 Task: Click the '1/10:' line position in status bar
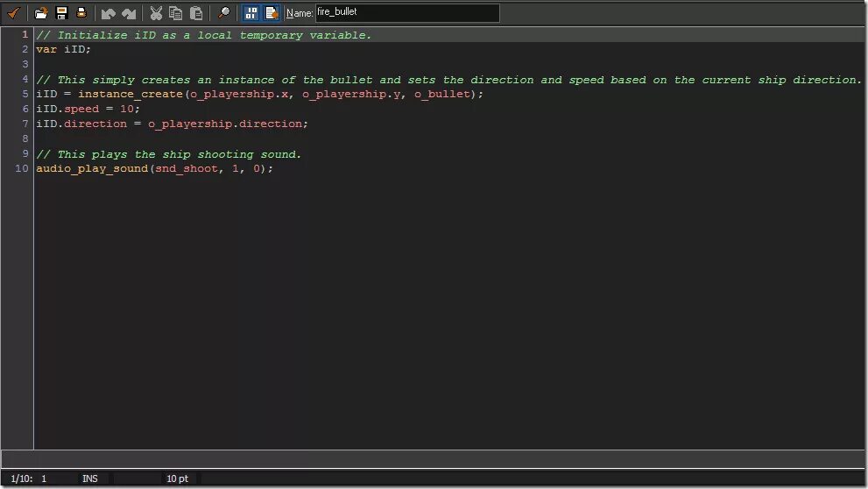pos(22,478)
